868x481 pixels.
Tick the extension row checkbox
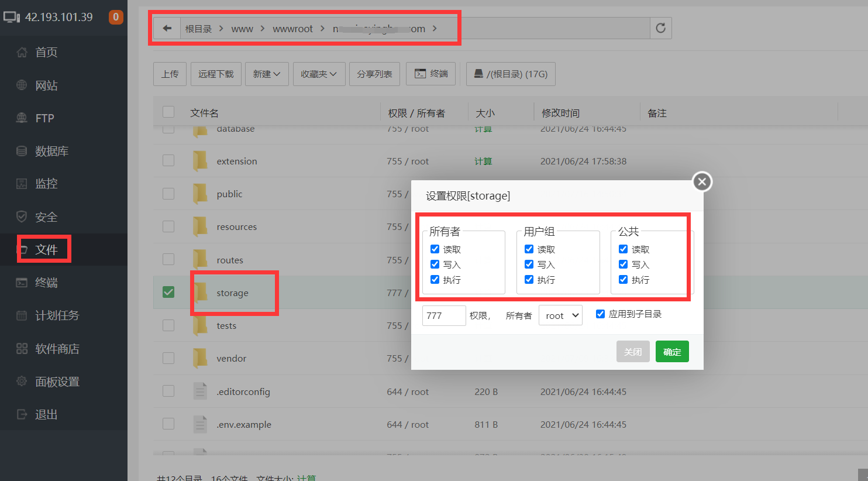[x=168, y=160]
